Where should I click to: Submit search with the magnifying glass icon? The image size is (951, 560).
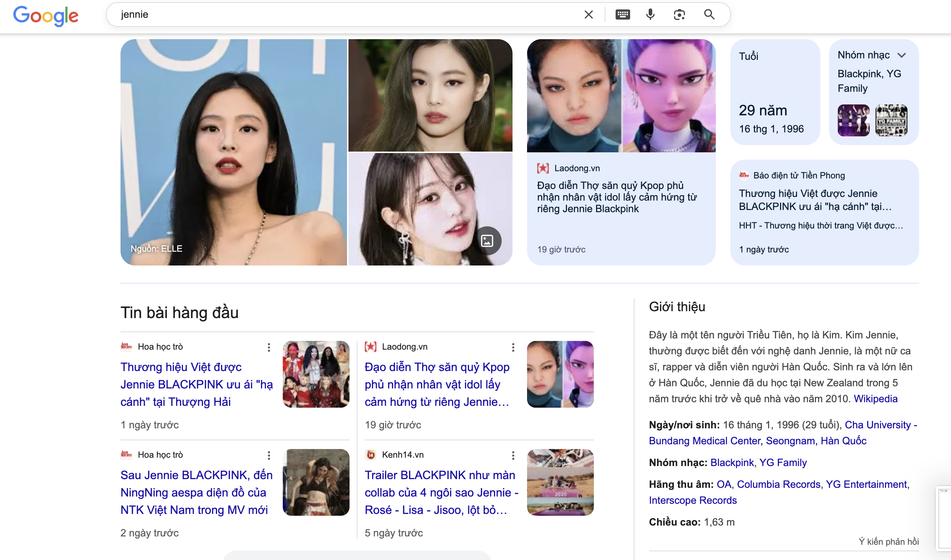(x=709, y=15)
